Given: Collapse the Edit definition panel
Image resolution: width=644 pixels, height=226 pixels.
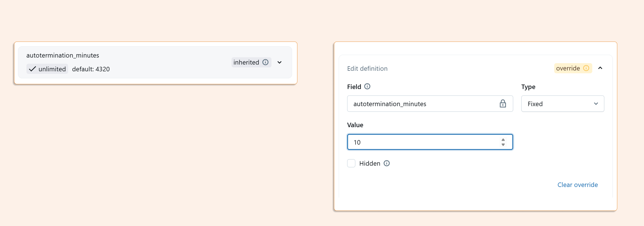Looking at the screenshot, I should 600,68.
